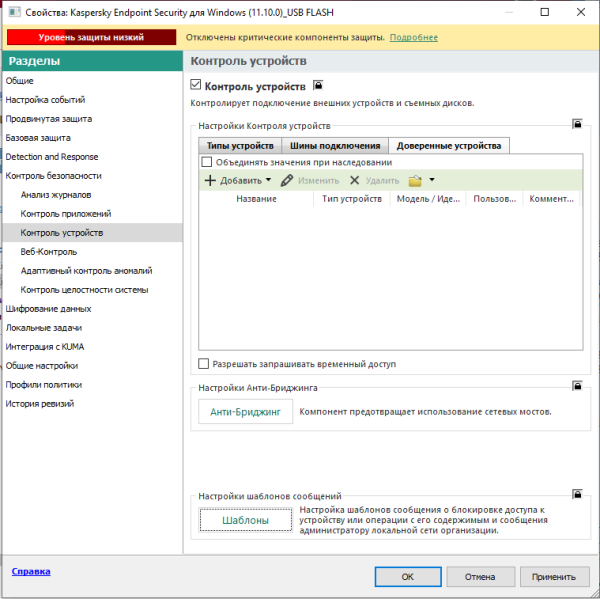Image resolution: width=600 pixels, height=599 pixels.
Task: Click the Подробнее link in warning banner
Action: (x=414, y=37)
